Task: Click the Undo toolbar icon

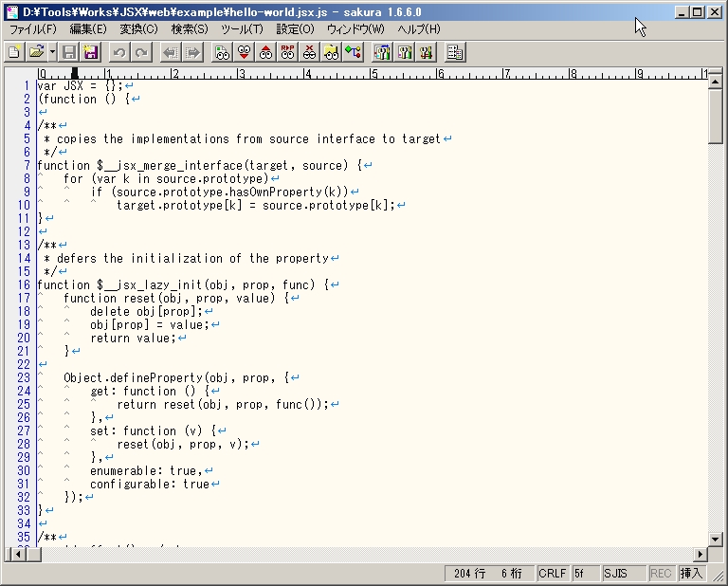Action: click(119, 52)
